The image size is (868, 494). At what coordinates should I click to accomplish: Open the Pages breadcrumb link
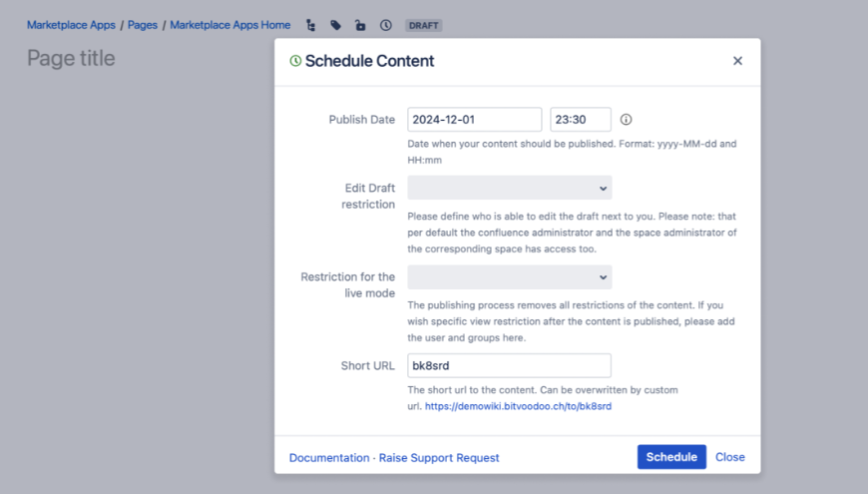tap(143, 25)
